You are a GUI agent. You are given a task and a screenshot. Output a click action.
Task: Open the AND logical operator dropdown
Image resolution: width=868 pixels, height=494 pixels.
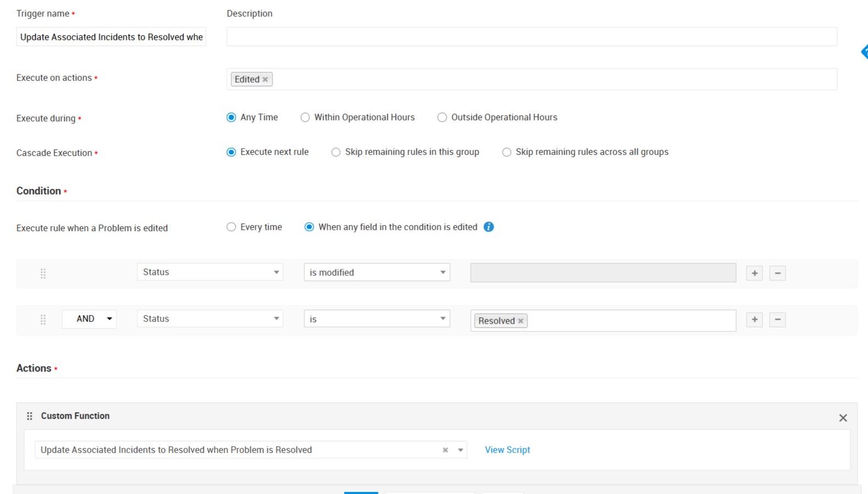pos(89,319)
